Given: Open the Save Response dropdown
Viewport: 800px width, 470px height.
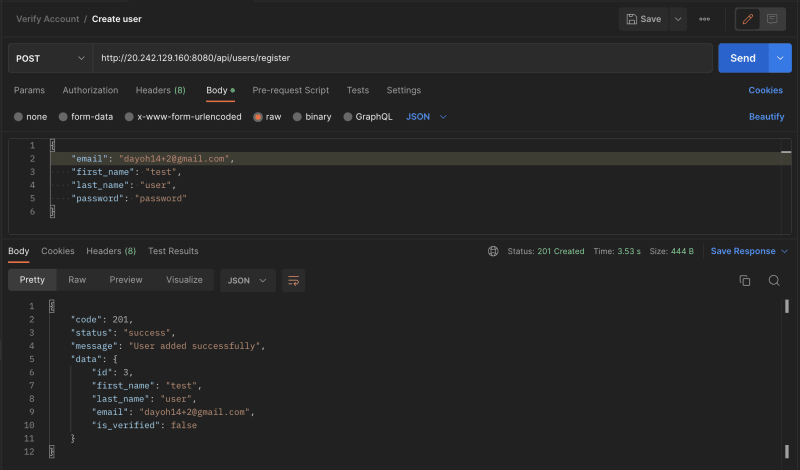Looking at the screenshot, I should pos(749,251).
